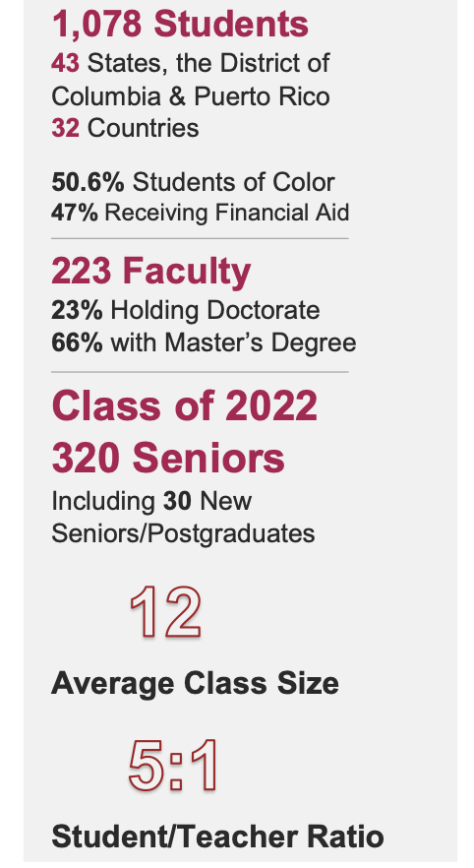This screenshot has width=474, height=868.
Task: Click the Class of 2022 heading
Action: [x=185, y=405]
